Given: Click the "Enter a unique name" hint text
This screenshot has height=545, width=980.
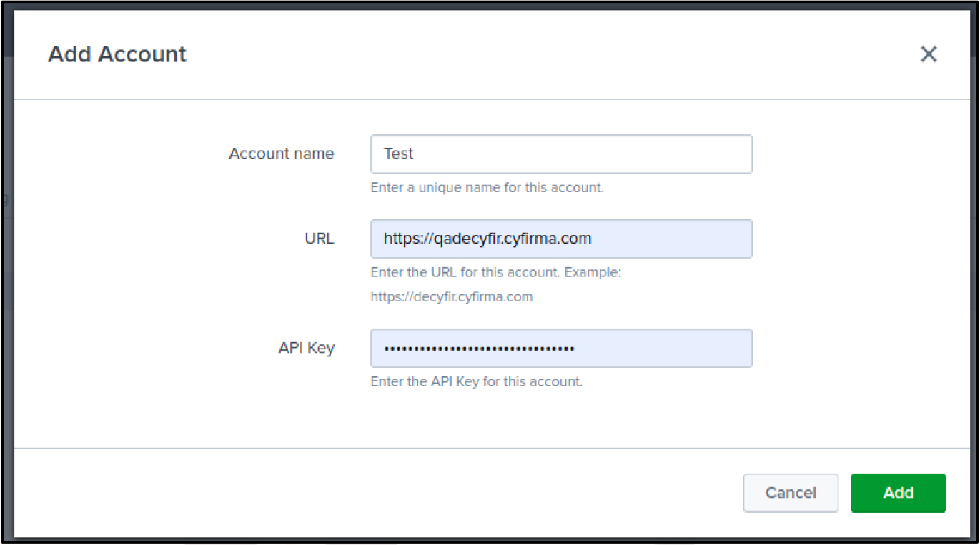Looking at the screenshot, I should [x=487, y=188].
